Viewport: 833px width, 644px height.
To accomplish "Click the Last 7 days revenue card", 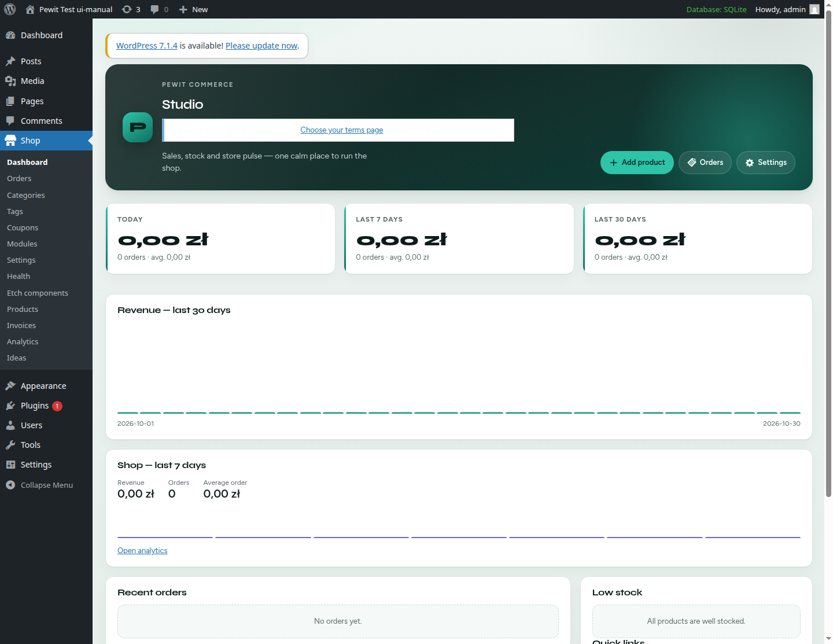I will click(459, 238).
